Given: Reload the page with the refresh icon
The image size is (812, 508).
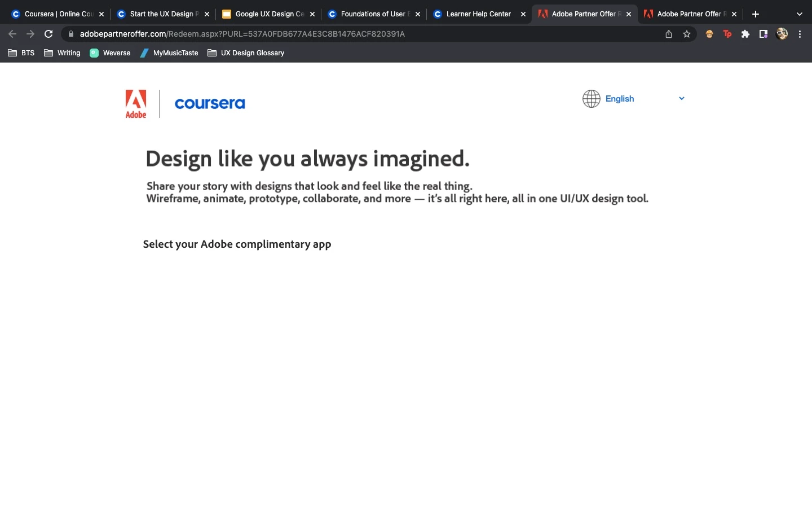Looking at the screenshot, I should 48,34.
